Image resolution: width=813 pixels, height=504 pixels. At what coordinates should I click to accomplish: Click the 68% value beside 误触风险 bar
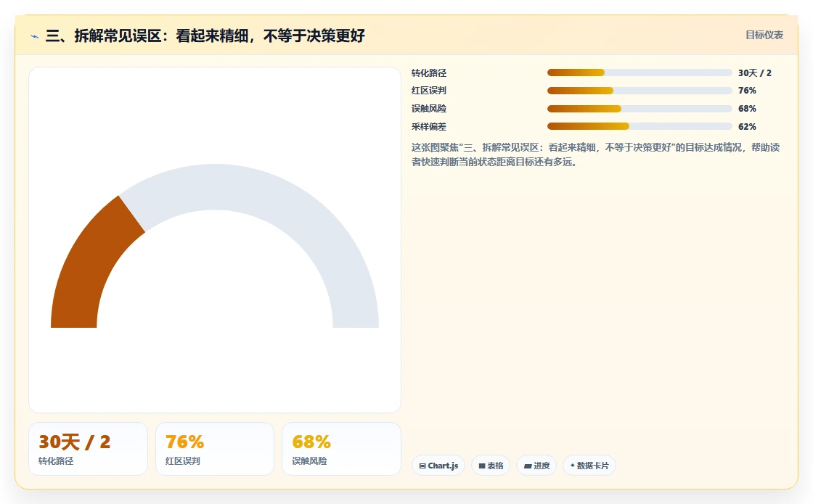click(747, 109)
